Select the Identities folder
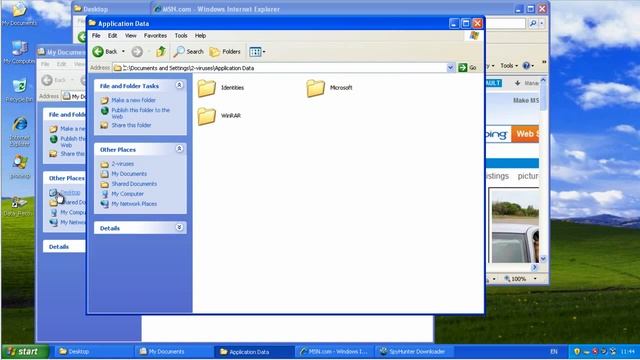The width and height of the screenshot is (640, 360). pos(220,88)
